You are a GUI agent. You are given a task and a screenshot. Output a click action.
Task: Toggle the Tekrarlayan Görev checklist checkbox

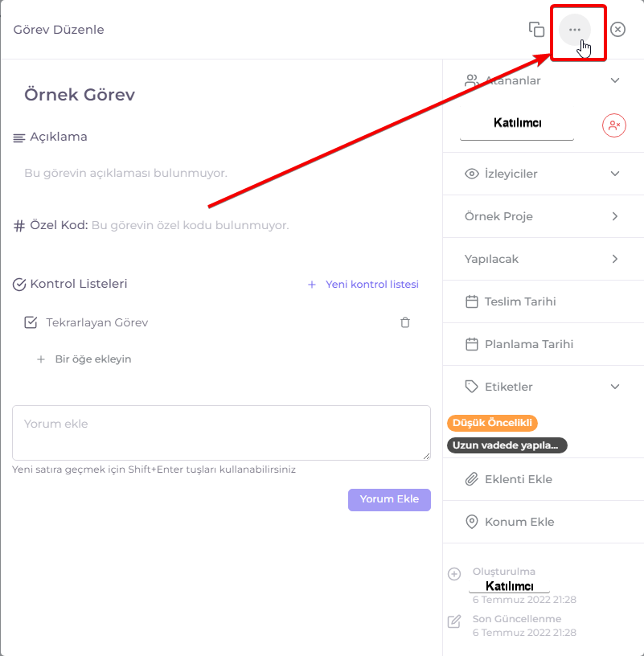coord(31,322)
